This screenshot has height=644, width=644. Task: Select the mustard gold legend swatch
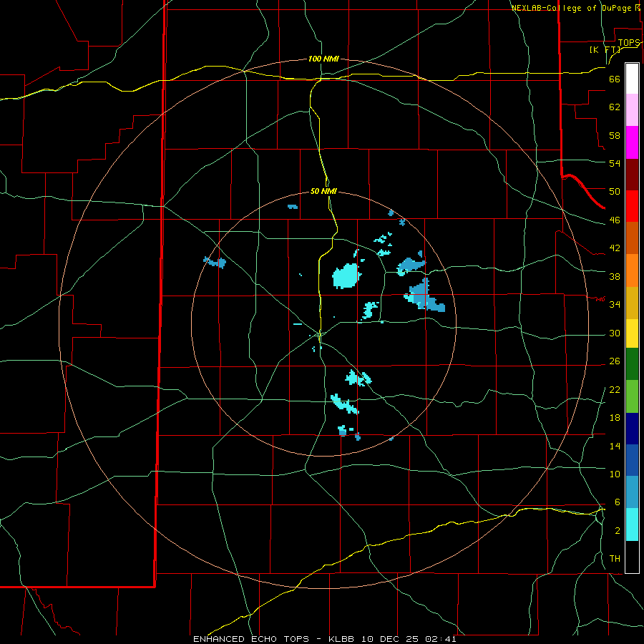point(632,303)
